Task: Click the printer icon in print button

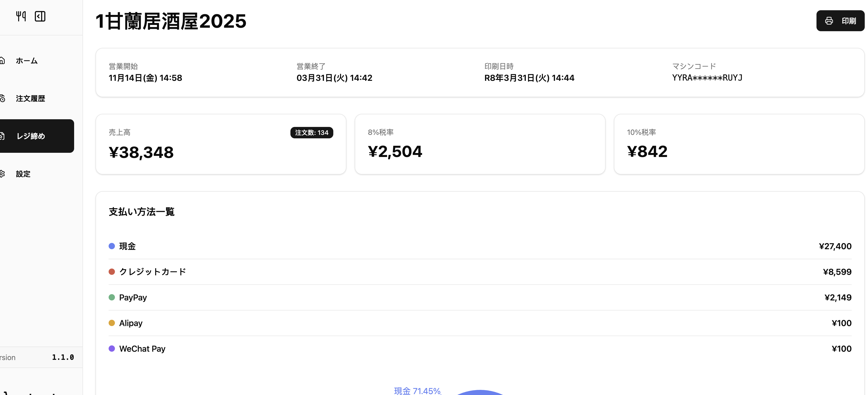Action: (x=829, y=21)
